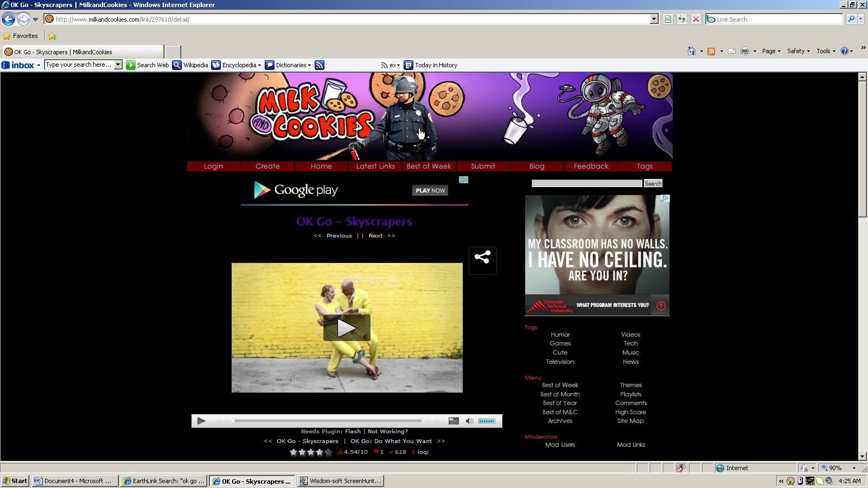The image size is (868, 488).
Task: Open search provider options dropdown
Action: click(860, 19)
